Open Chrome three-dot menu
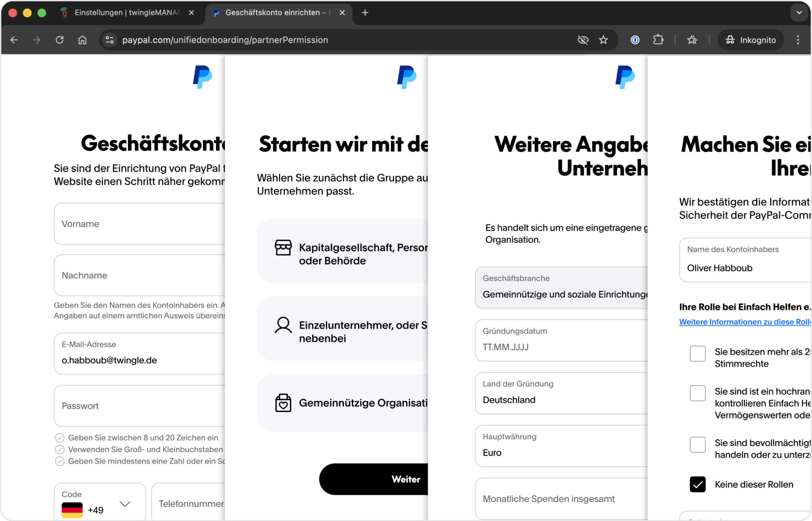 click(x=798, y=40)
